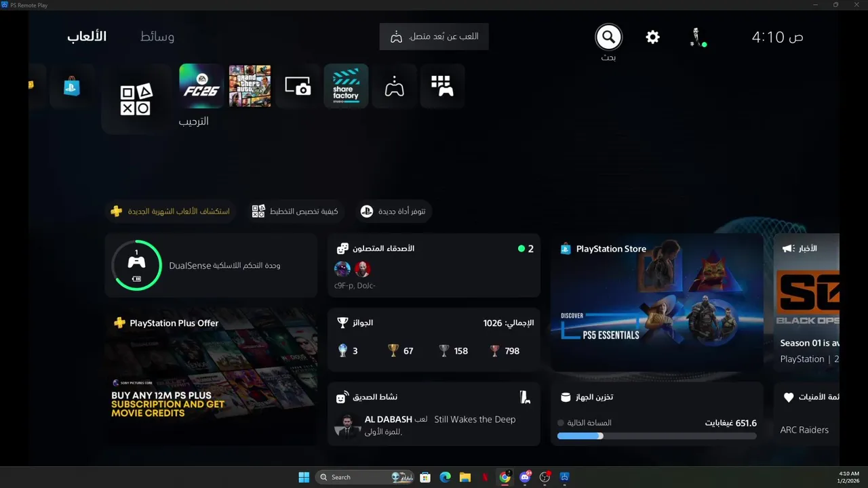Open the Windows Start button
868x488 pixels.
(x=304, y=477)
